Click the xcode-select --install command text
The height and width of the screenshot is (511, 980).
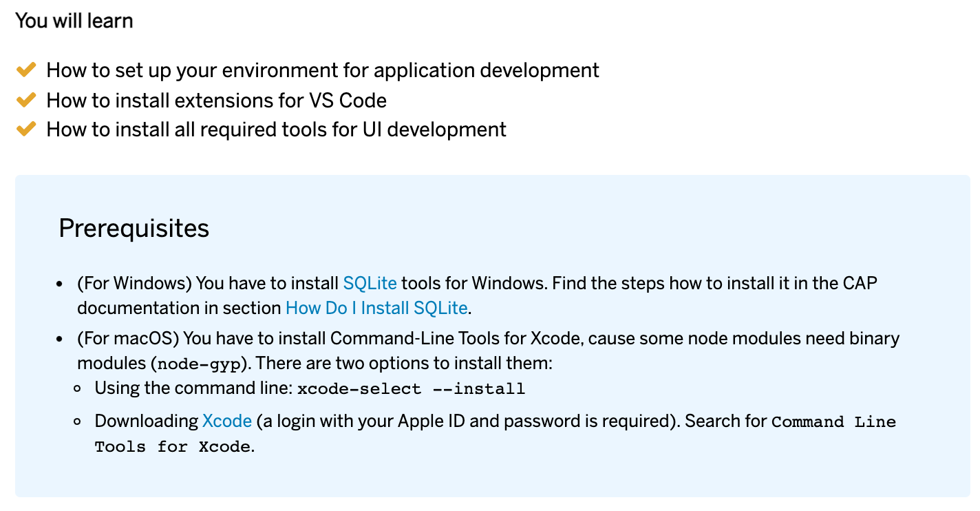(x=411, y=389)
